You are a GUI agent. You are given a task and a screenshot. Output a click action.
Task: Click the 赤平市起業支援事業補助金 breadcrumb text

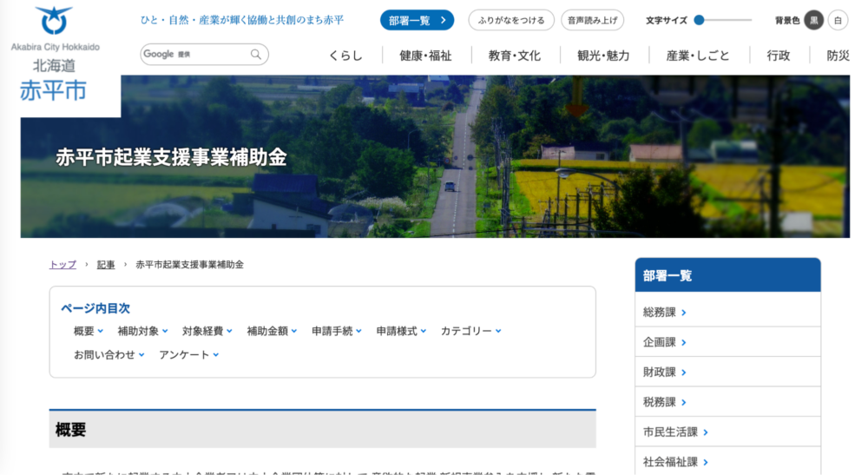[189, 265]
